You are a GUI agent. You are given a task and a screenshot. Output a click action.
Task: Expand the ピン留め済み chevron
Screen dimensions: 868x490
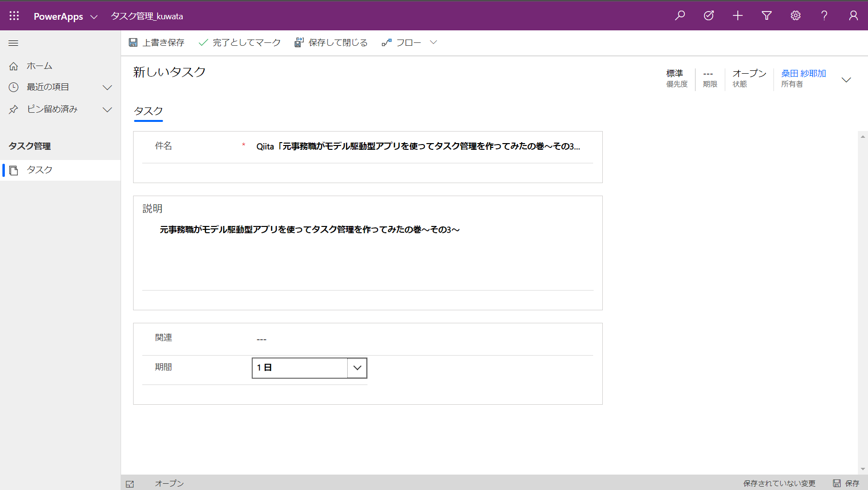pyautogui.click(x=108, y=109)
